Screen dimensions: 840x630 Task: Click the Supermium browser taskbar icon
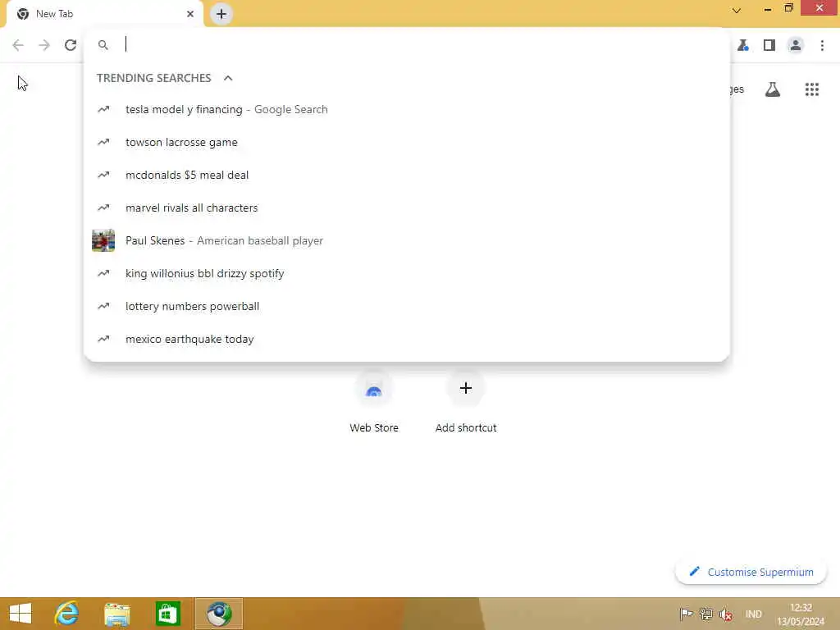[x=219, y=614]
